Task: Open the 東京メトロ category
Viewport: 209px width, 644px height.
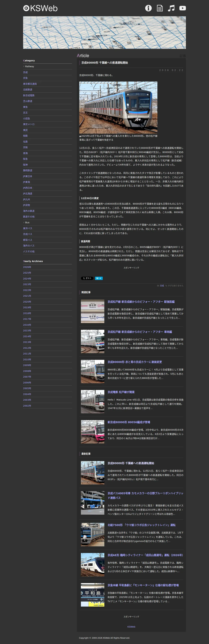Action: tap(29, 124)
